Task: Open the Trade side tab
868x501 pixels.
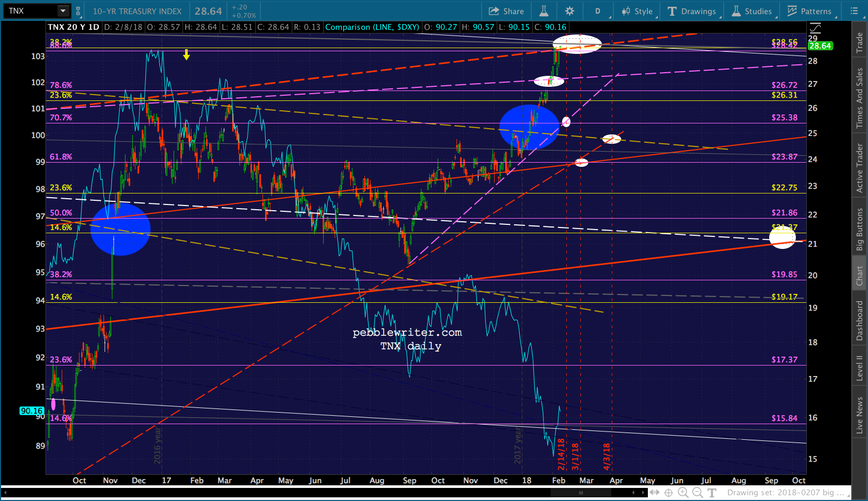Action: point(860,42)
